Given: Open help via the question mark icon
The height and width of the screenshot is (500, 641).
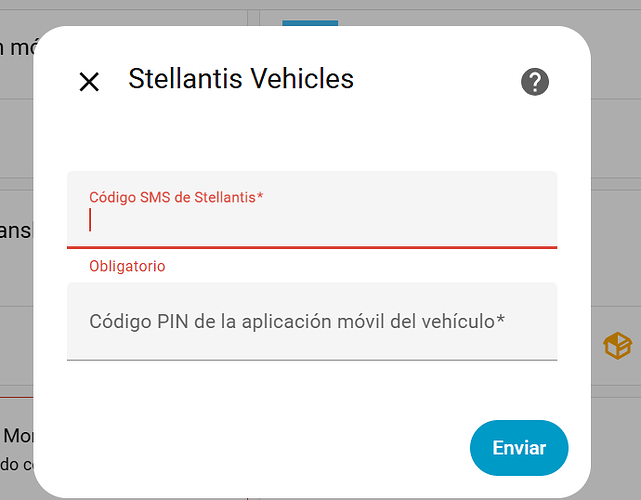Looking at the screenshot, I should point(535,82).
